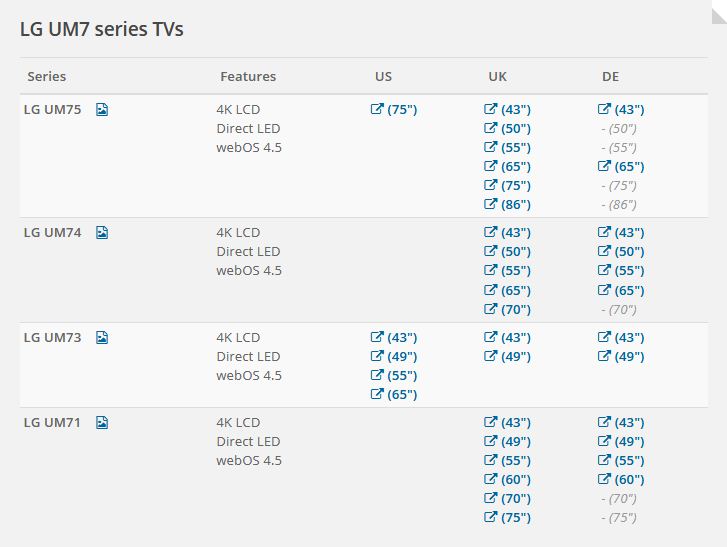Open UM74 DE 50" link

(621, 251)
